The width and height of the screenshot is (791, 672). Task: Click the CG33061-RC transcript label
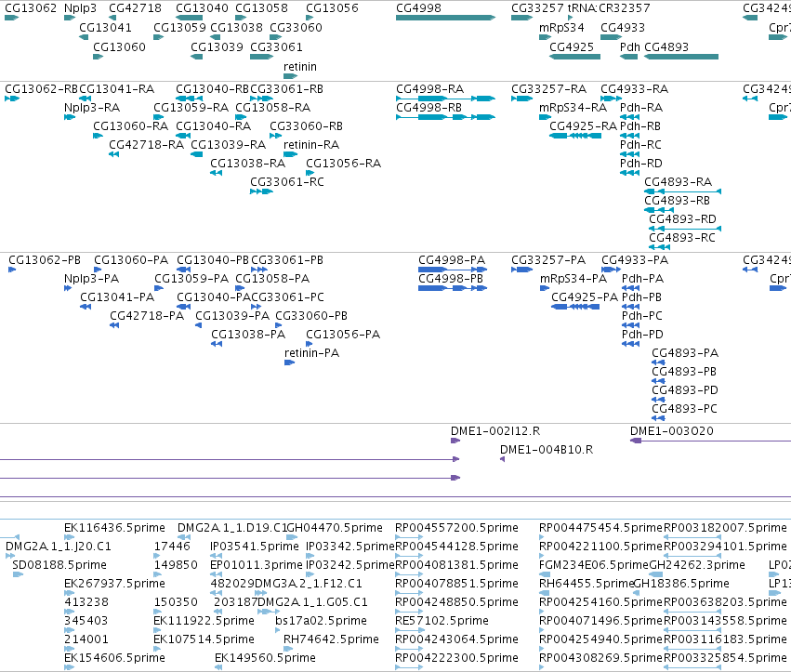pyautogui.click(x=287, y=182)
